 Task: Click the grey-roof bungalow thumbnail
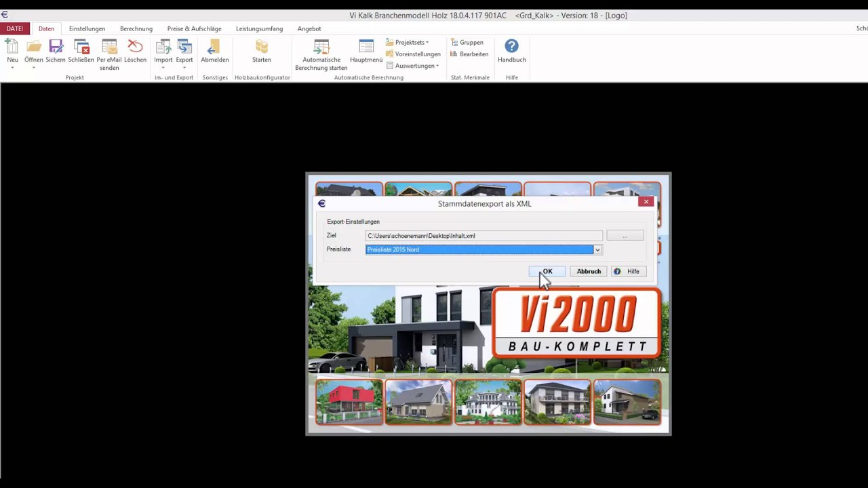click(x=418, y=402)
